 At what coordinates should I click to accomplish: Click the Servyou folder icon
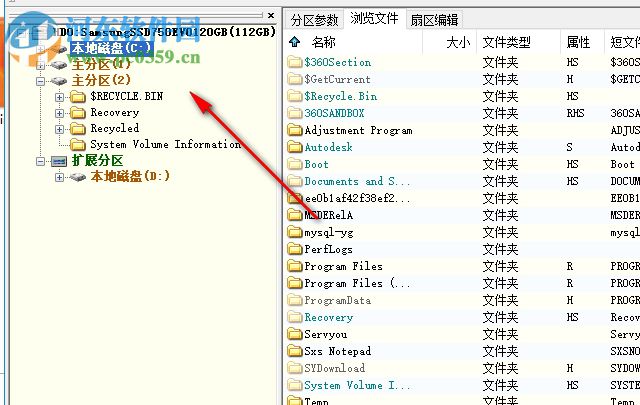(x=295, y=334)
